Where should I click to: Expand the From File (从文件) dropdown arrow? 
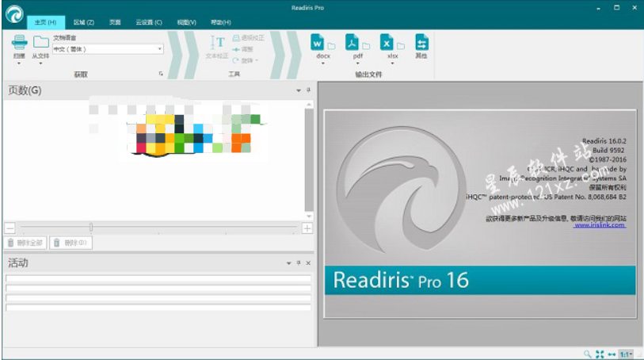(x=40, y=63)
